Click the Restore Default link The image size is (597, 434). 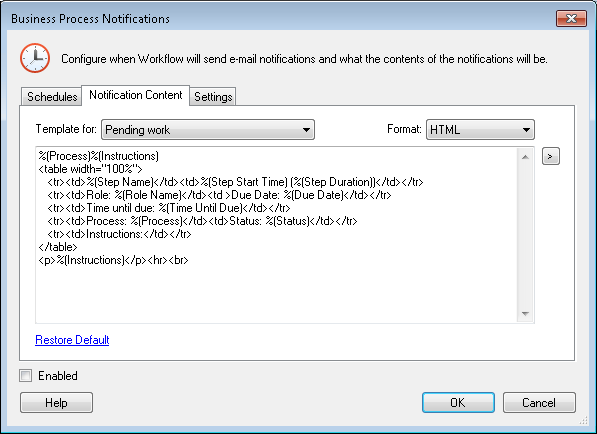[72, 340]
